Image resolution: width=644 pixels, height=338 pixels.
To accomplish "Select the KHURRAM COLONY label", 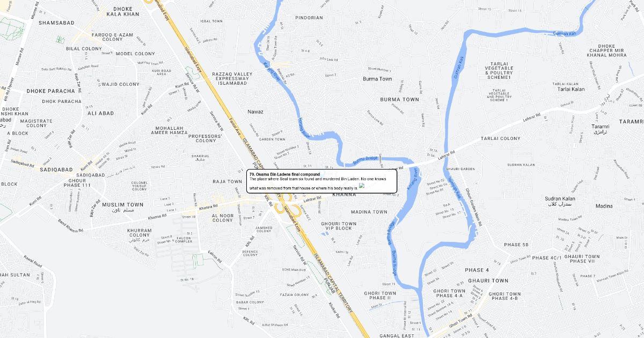I will coord(139,233).
